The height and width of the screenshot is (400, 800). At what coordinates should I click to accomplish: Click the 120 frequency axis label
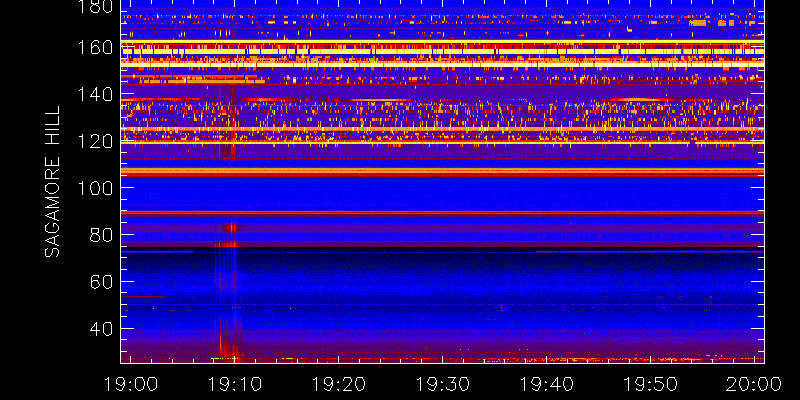pos(95,141)
